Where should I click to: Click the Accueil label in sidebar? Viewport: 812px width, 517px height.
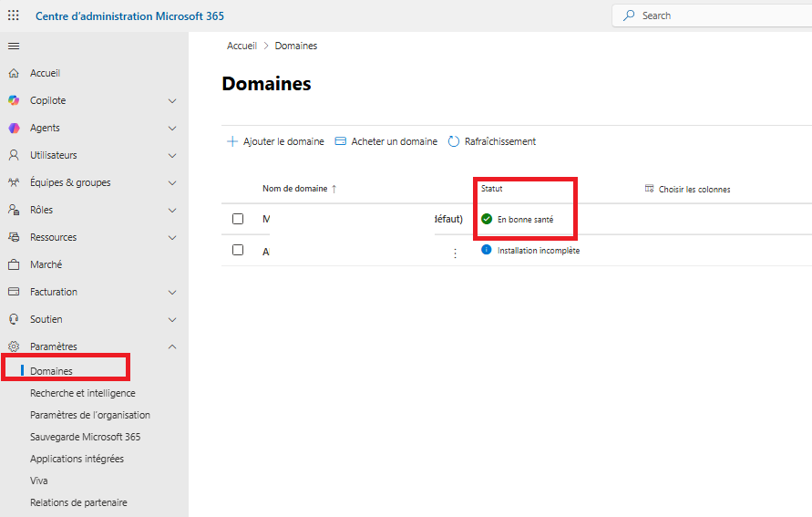(45, 73)
